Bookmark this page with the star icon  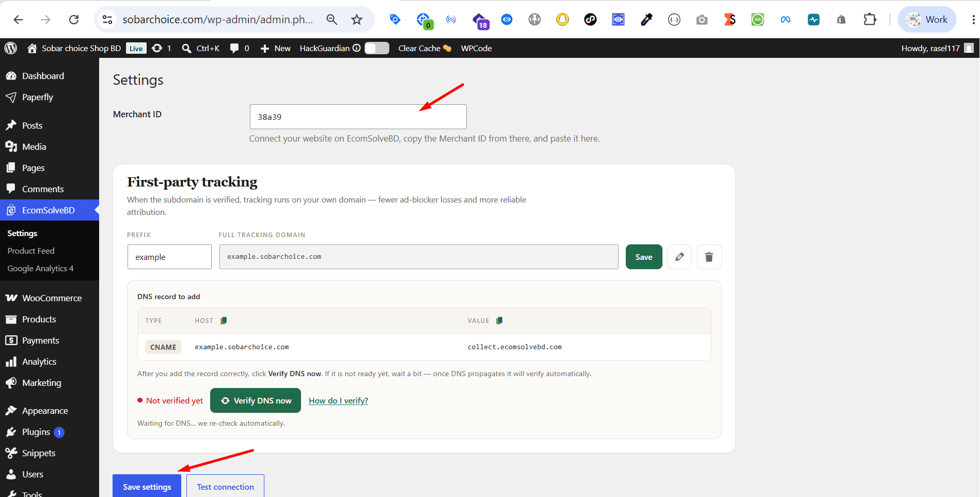pos(357,20)
